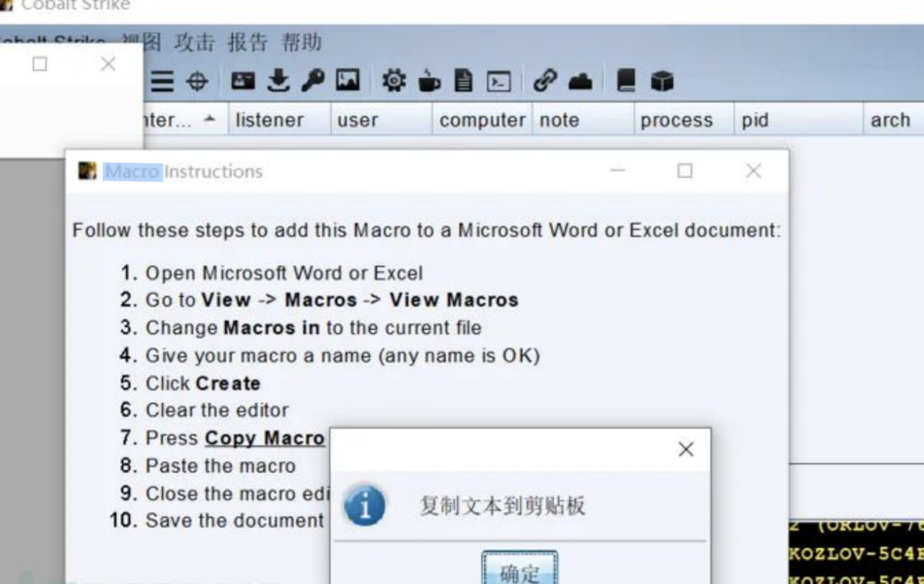Screen dimensions: 924x584
Task: Maximize the Macro Instructions window
Action: tap(685, 171)
